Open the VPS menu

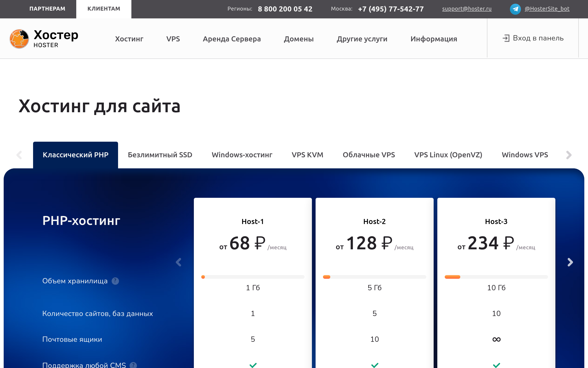point(173,39)
